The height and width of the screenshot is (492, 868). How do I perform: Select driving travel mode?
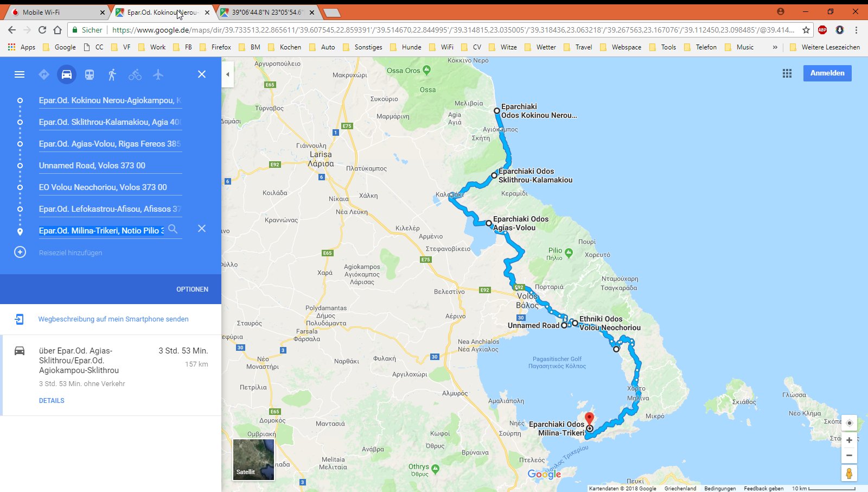[x=67, y=74]
